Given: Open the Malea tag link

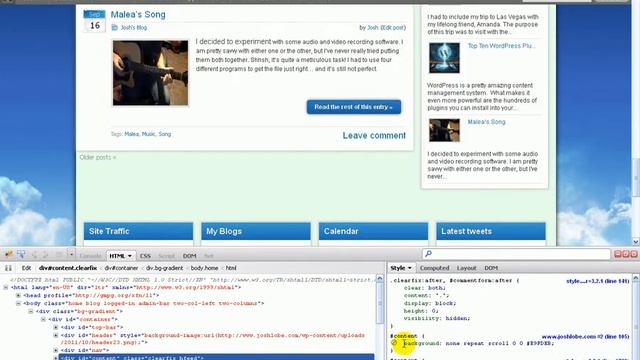Looking at the screenshot, I should (x=131, y=134).
